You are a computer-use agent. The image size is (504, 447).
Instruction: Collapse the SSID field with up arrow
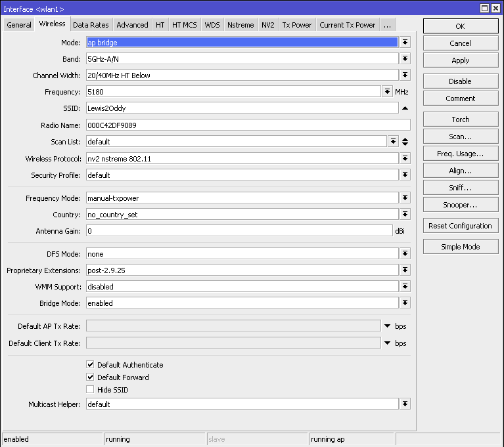coord(405,108)
